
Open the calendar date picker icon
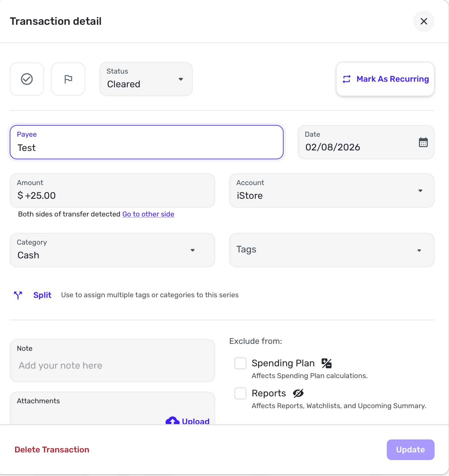[423, 142]
